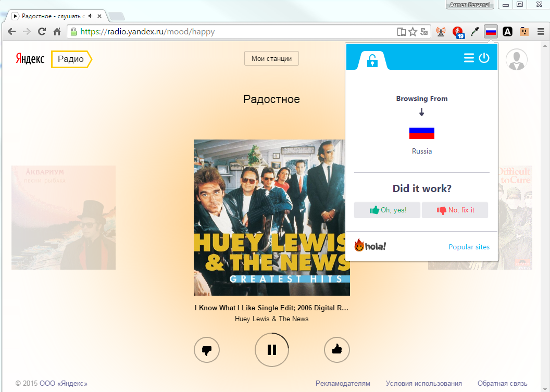Click the browser back arrow
Image resolution: width=550 pixels, height=392 pixels.
[x=11, y=32]
